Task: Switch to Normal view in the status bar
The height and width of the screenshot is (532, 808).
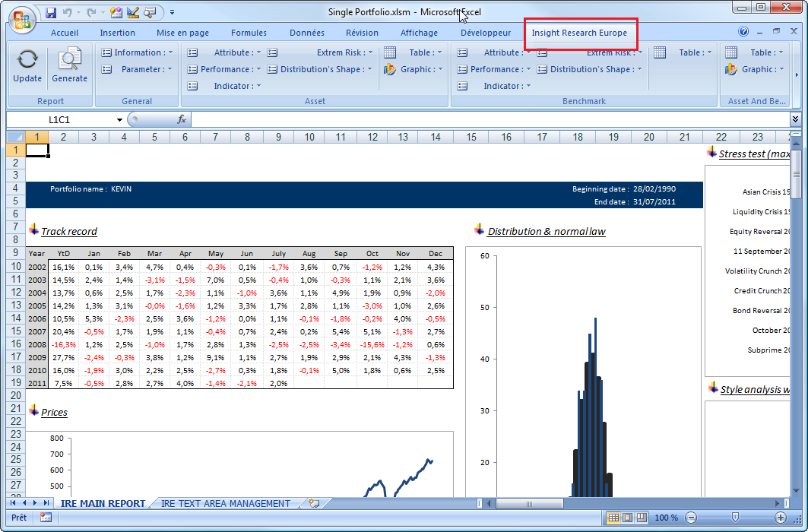Action: (613, 518)
